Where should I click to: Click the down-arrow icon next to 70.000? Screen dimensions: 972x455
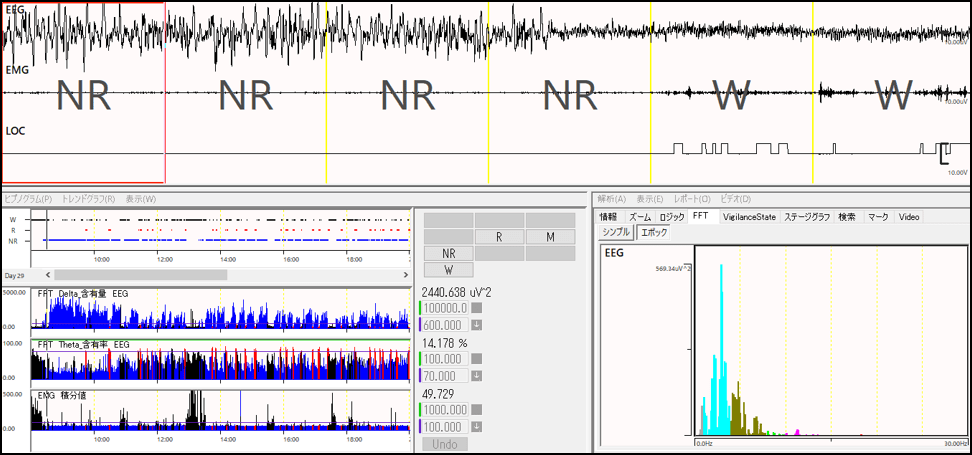(477, 375)
